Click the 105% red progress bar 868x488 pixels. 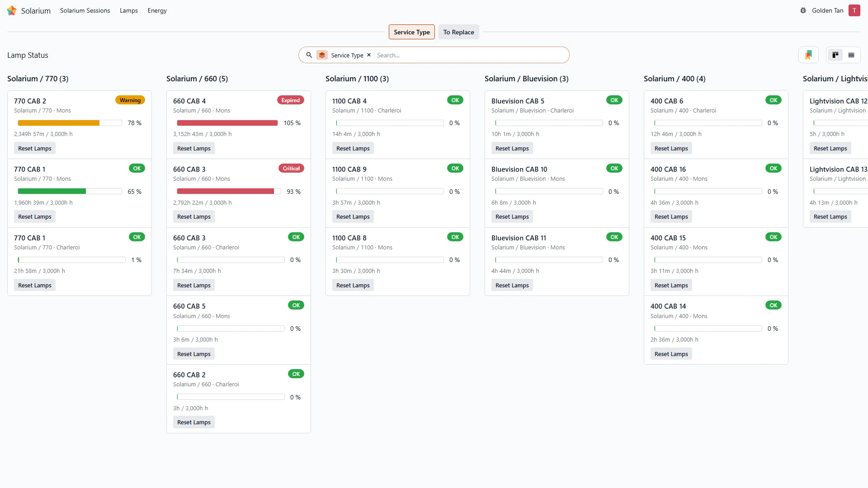[x=227, y=123]
